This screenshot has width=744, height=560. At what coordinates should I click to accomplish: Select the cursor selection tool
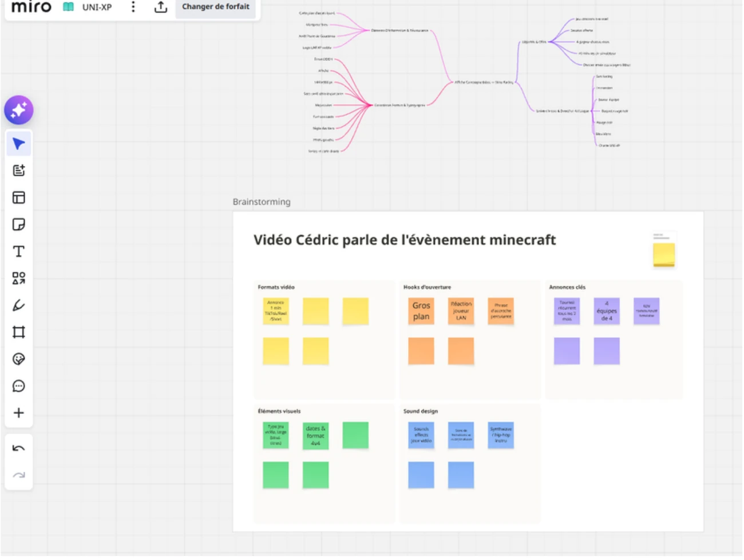19,144
